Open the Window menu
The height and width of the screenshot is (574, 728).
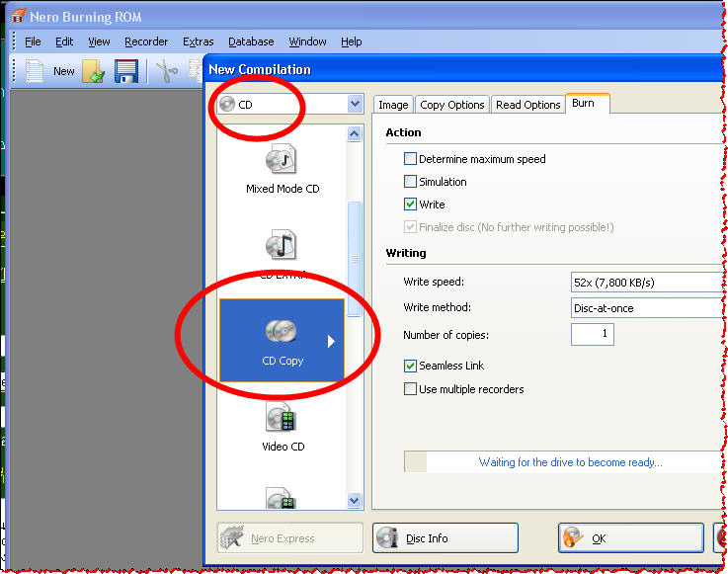307,41
